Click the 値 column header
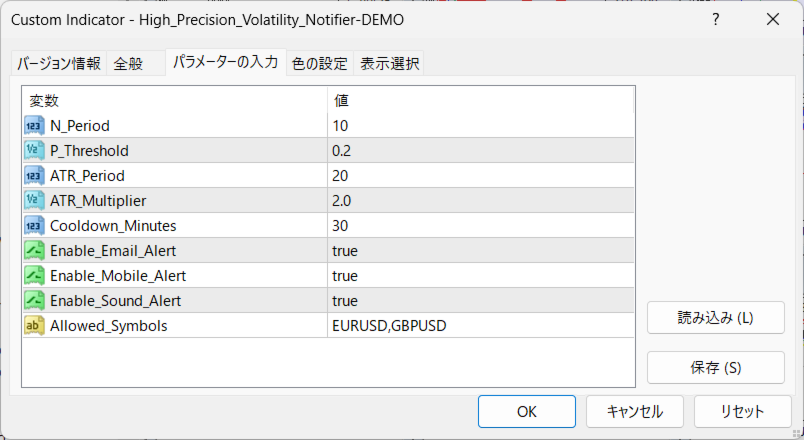804x440 pixels. click(342, 100)
